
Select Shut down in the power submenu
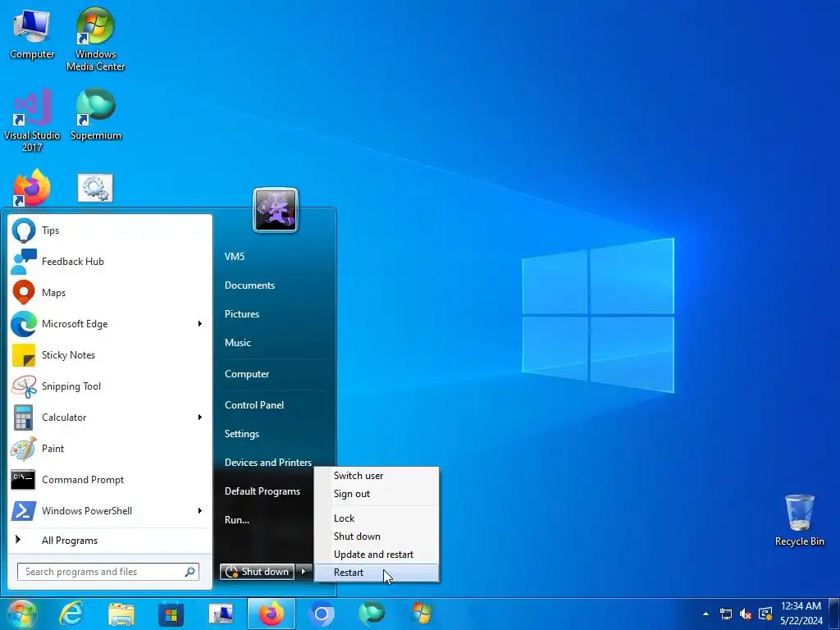(x=376, y=536)
